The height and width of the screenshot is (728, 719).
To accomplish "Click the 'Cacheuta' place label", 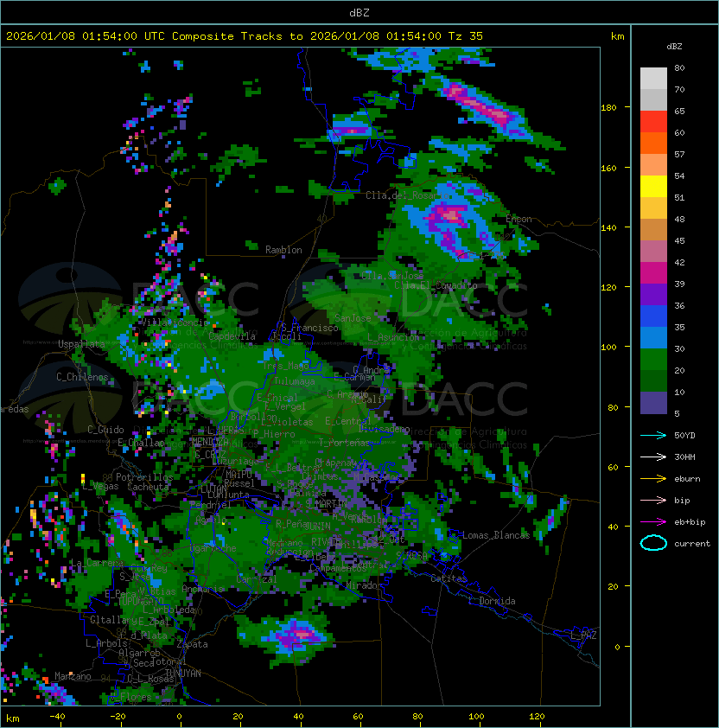I will tap(148, 487).
